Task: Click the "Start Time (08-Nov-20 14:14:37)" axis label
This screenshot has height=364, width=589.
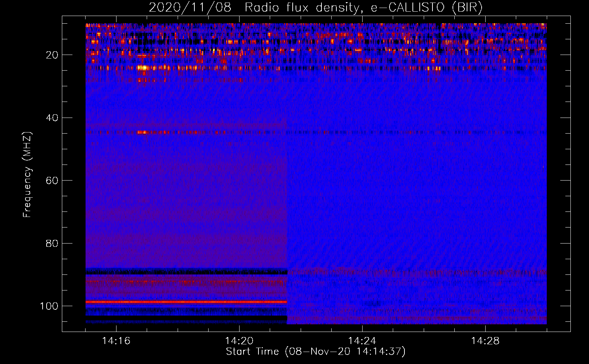Action: [x=316, y=352]
